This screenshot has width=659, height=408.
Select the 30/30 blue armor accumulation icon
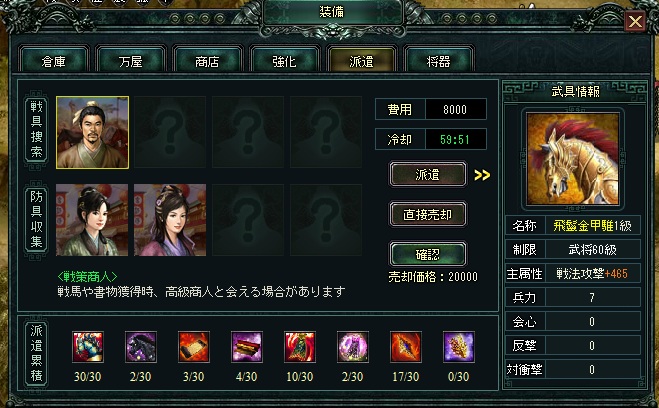[x=87, y=347]
